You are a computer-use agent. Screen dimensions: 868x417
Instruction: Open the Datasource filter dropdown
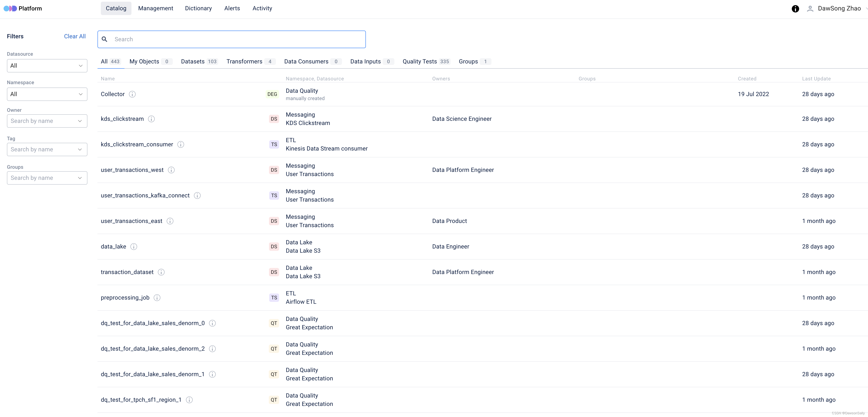(47, 66)
